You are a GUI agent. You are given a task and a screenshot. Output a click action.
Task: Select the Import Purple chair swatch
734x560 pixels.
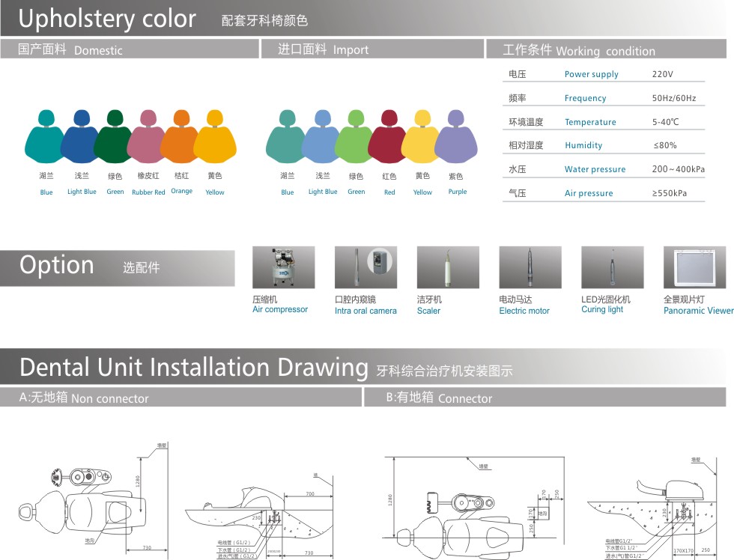[456, 138]
